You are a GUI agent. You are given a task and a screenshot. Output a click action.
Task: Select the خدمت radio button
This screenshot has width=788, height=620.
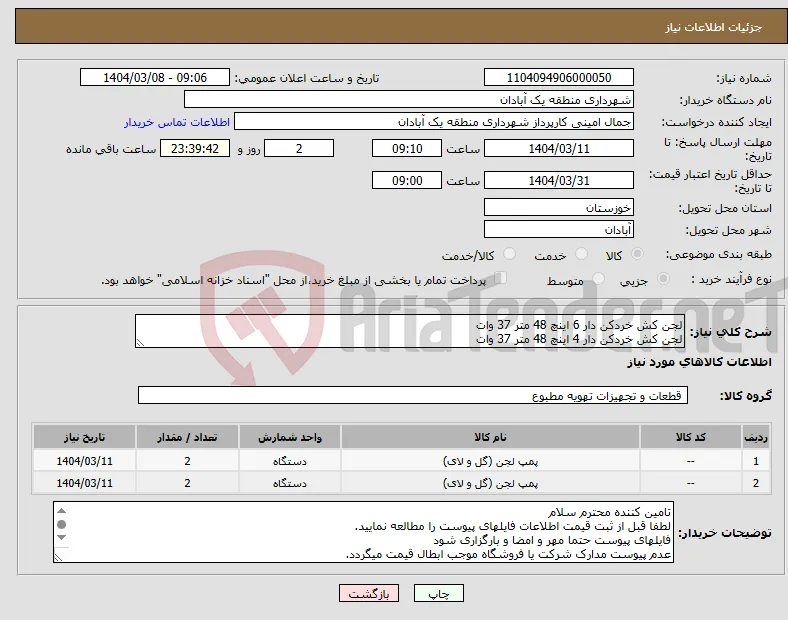coord(581,254)
